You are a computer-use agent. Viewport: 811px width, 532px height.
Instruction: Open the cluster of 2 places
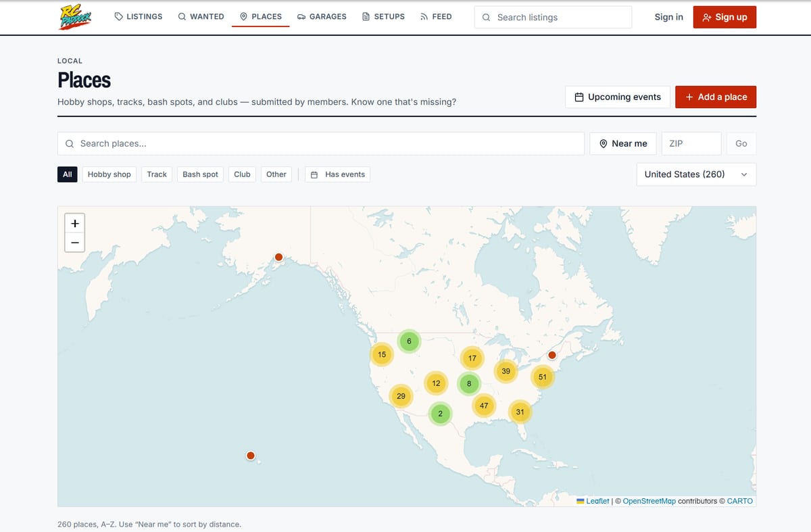(x=440, y=413)
